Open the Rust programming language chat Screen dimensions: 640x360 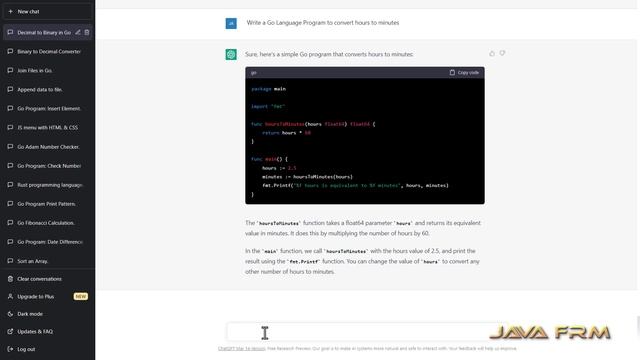47,185
